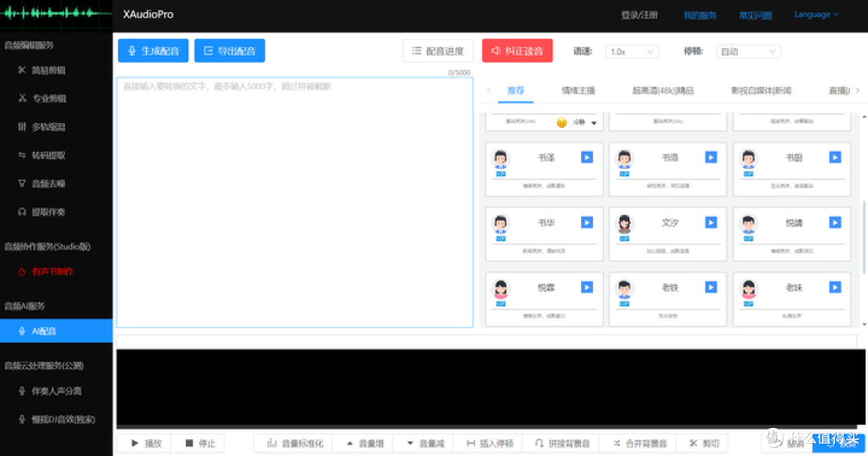Viewport: 868px width, 456px height.
Task: Click 插入停顿 insert pause
Action: coord(489,443)
